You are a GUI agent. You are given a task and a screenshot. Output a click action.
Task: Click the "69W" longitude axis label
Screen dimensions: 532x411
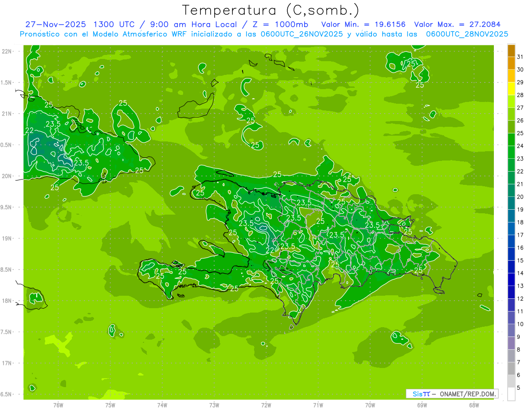coord(422,405)
